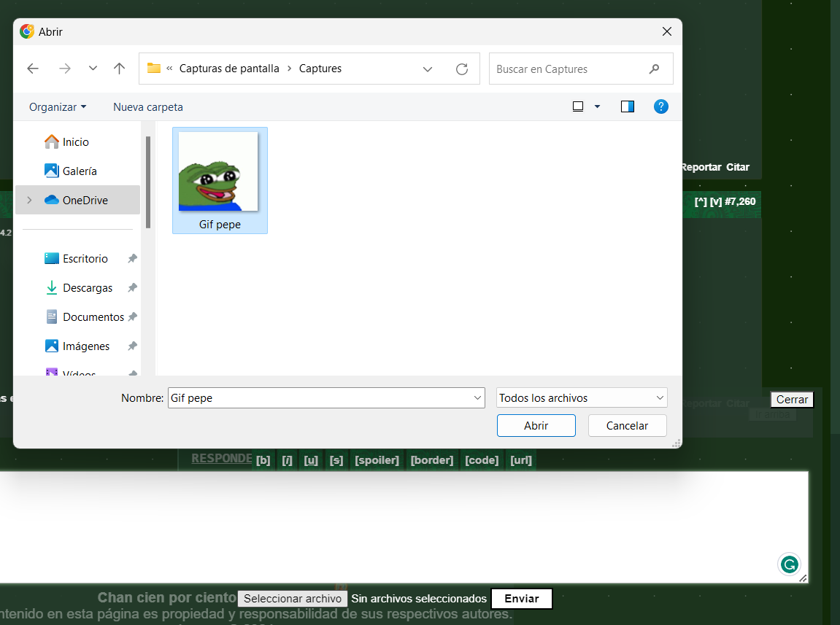The image size is (840, 625).
Task: Select Descargas in the sidebar
Action: 88,288
